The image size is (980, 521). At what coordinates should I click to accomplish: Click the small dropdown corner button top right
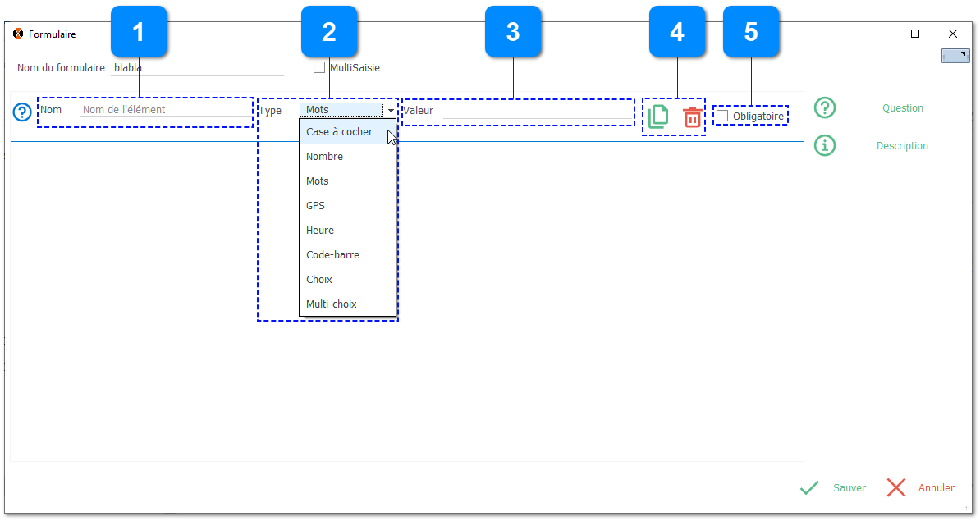coord(955,56)
